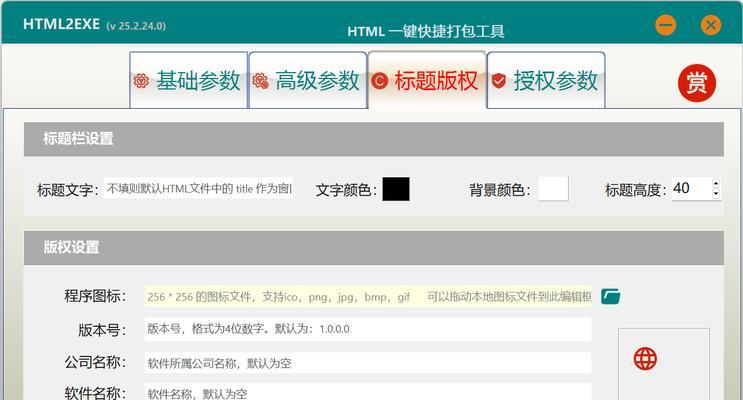
Task: Click the 标题文字 input field
Action: pyautogui.click(x=199, y=189)
